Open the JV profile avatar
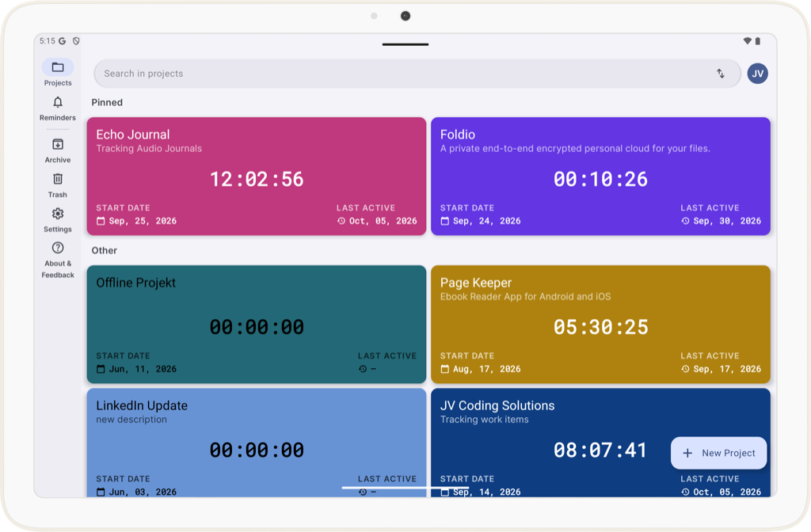This screenshot has width=811, height=532. 757,74
